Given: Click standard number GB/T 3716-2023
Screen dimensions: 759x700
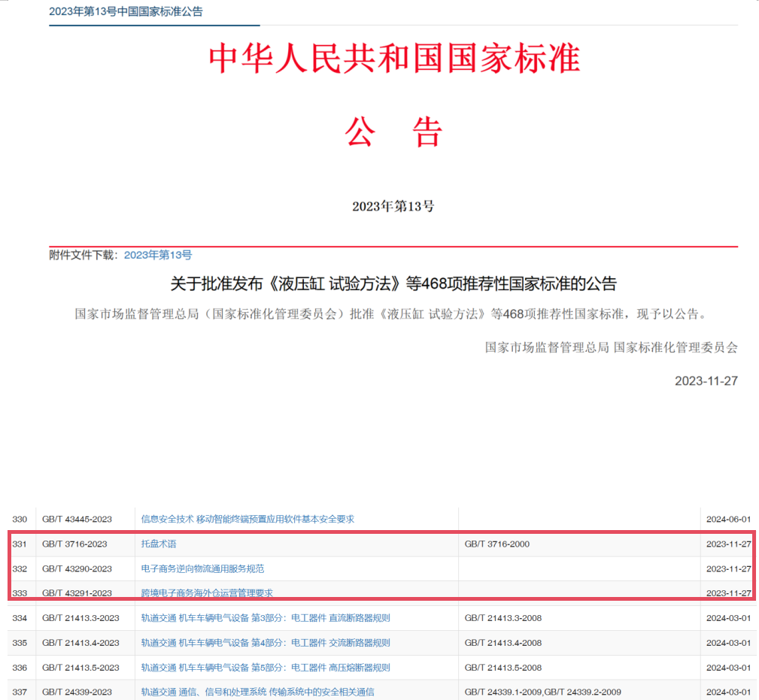Looking at the screenshot, I should (x=74, y=544).
